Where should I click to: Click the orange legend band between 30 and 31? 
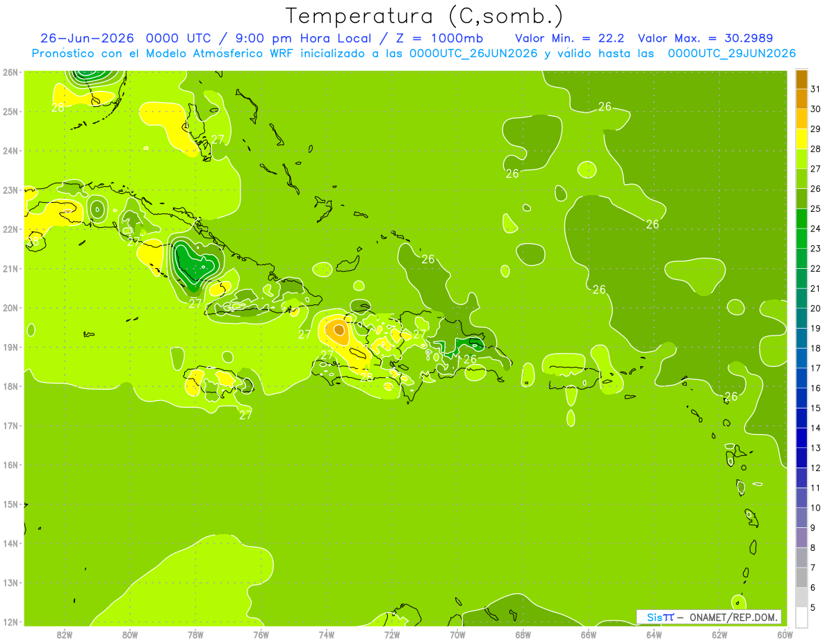[801, 99]
